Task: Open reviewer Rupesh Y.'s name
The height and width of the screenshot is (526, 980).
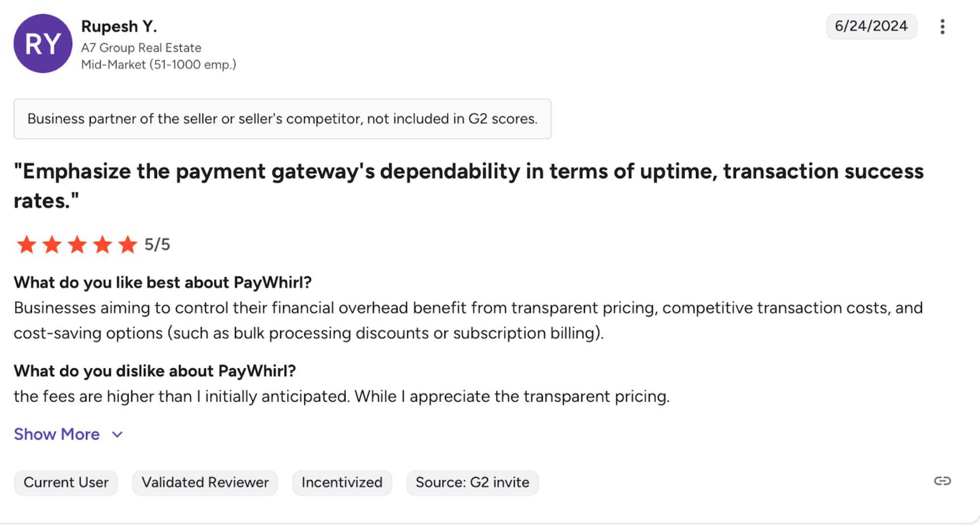Action: click(119, 27)
